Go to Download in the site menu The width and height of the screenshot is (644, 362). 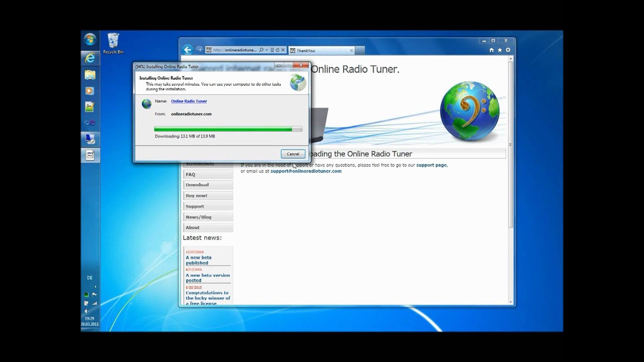click(208, 185)
